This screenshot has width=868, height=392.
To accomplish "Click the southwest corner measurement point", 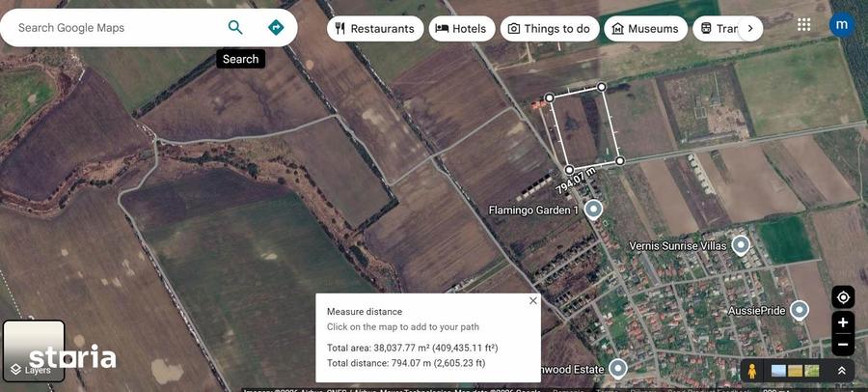I will click(x=569, y=170).
